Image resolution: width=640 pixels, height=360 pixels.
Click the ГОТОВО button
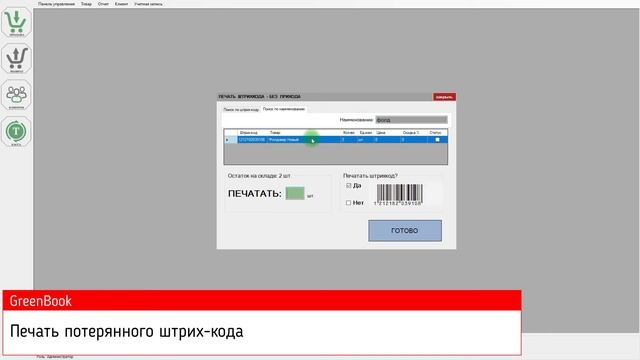coord(405,231)
